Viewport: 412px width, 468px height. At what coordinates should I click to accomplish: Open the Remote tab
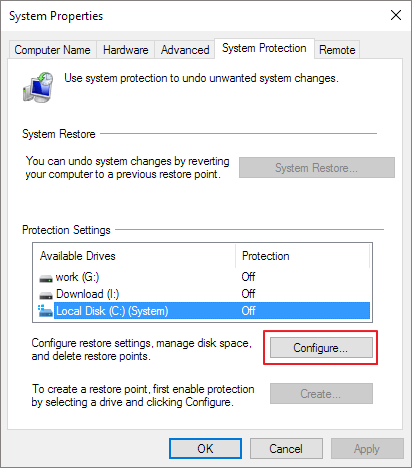[x=337, y=50]
